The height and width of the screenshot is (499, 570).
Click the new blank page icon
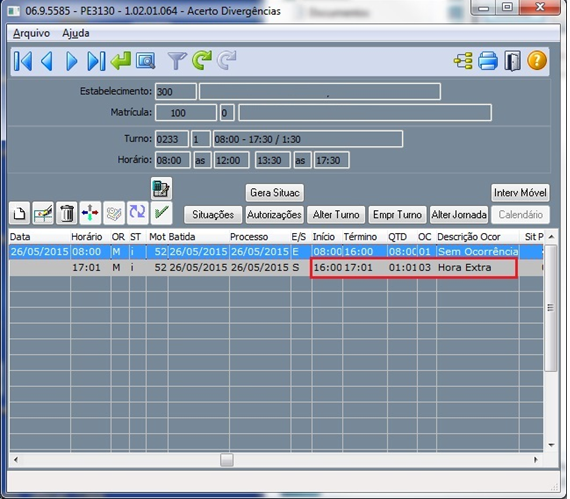click(20, 213)
